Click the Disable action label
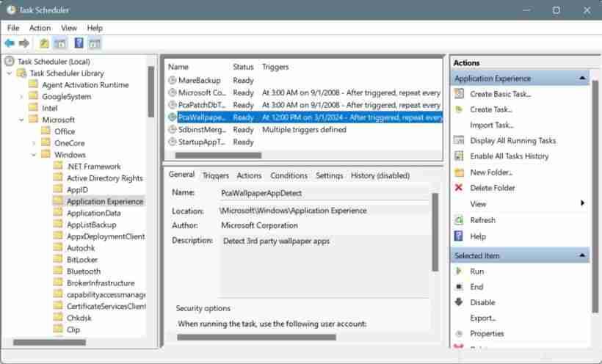 (x=482, y=302)
